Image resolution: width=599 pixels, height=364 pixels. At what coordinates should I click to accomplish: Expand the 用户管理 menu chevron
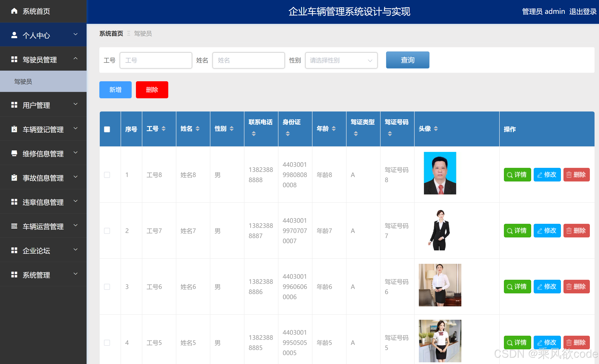76,104
